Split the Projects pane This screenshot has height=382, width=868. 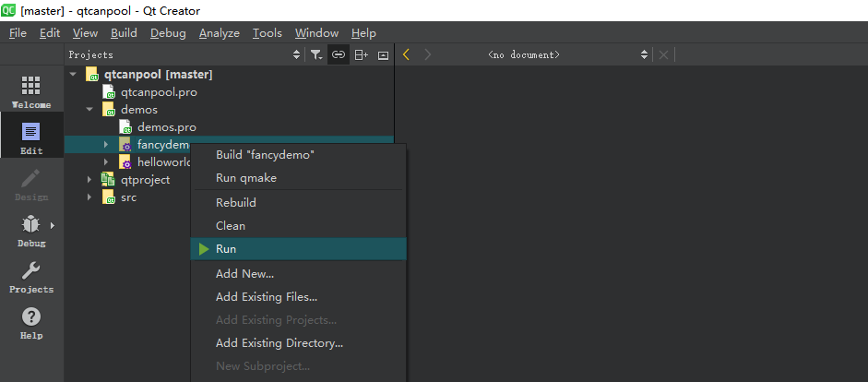pos(361,54)
